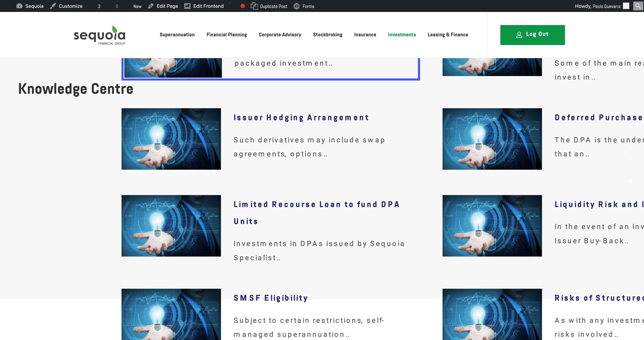Viewport: 644px width, 340px height.
Task: Open the SMSF Eligibility article link
Action: 271,298
